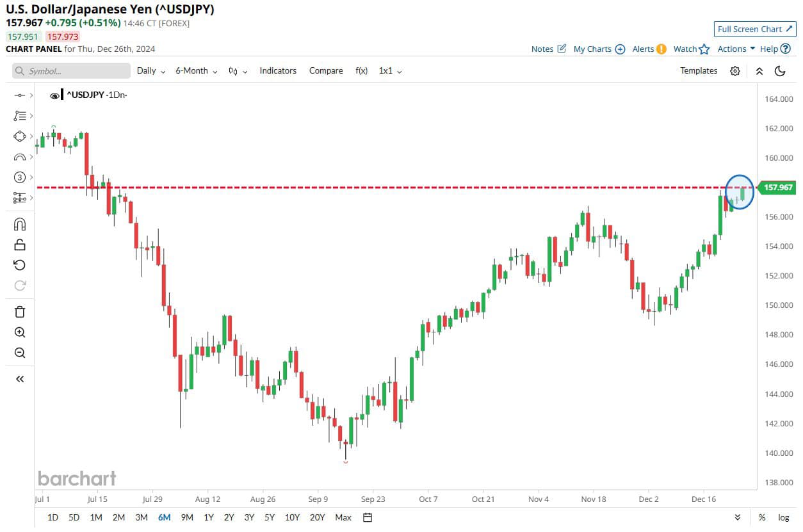Select the magnet snap tool
This screenshot has height=532, width=803.
(20, 224)
